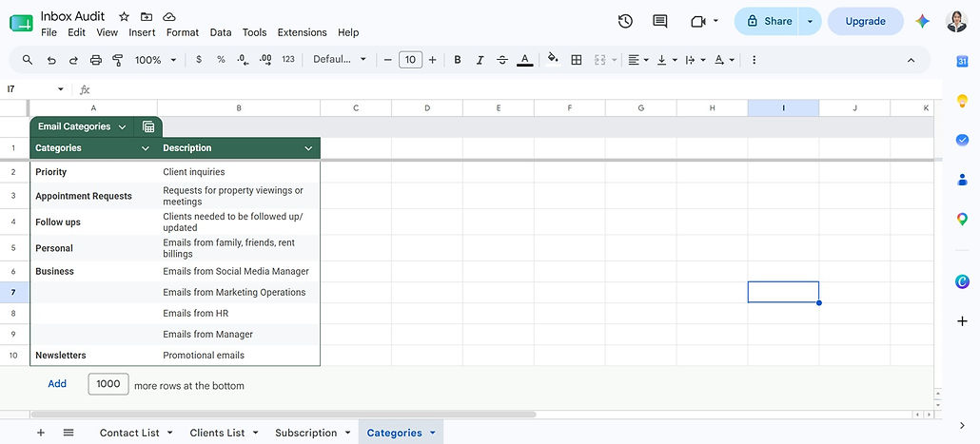Print the spreadsheet
The image size is (980, 444).
(x=96, y=60)
